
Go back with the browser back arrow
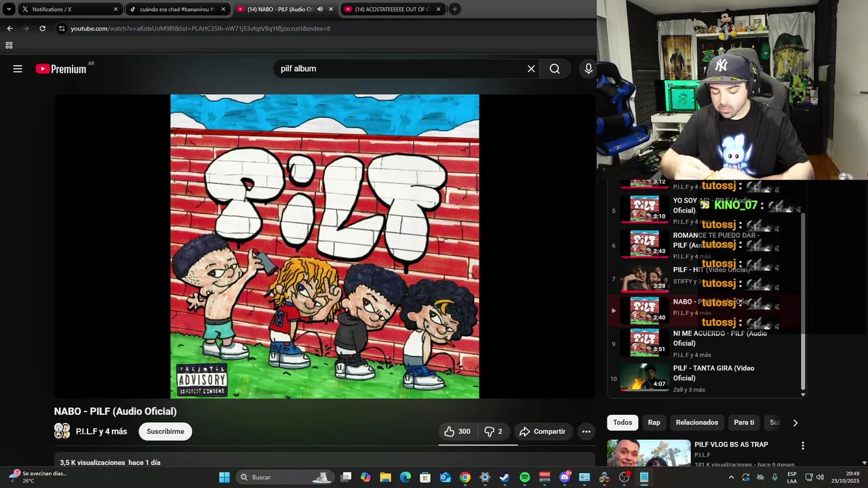9,28
